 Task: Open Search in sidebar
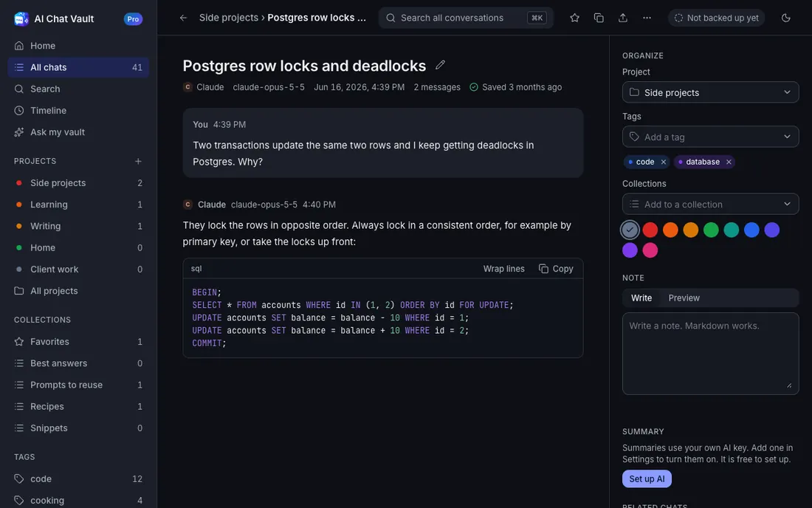(78, 89)
